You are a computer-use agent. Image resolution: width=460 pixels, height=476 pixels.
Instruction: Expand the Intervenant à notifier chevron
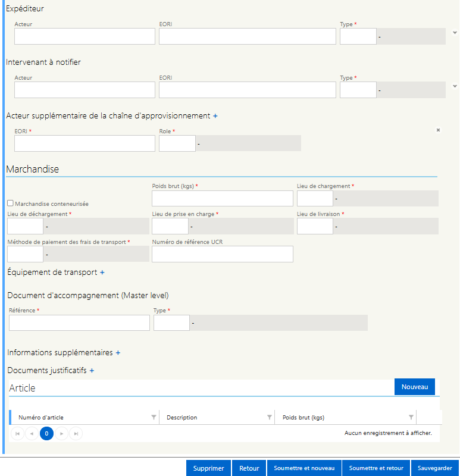pos(455,86)
